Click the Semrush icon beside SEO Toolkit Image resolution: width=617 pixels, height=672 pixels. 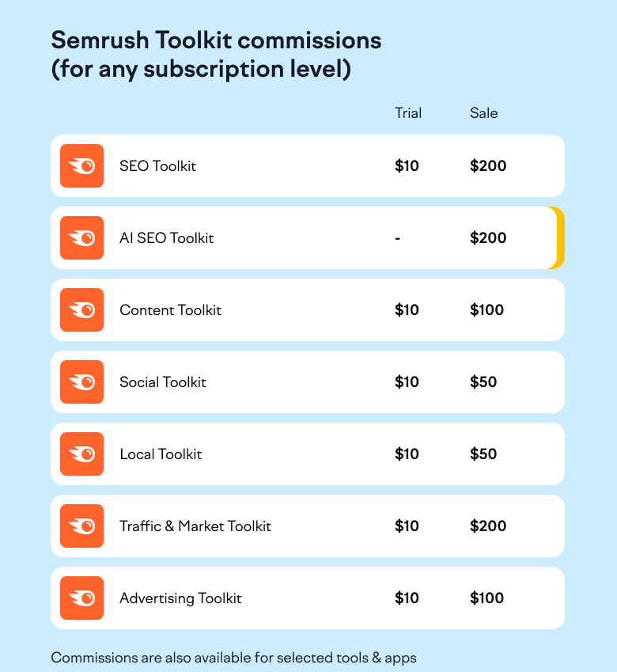coord(81,166)
